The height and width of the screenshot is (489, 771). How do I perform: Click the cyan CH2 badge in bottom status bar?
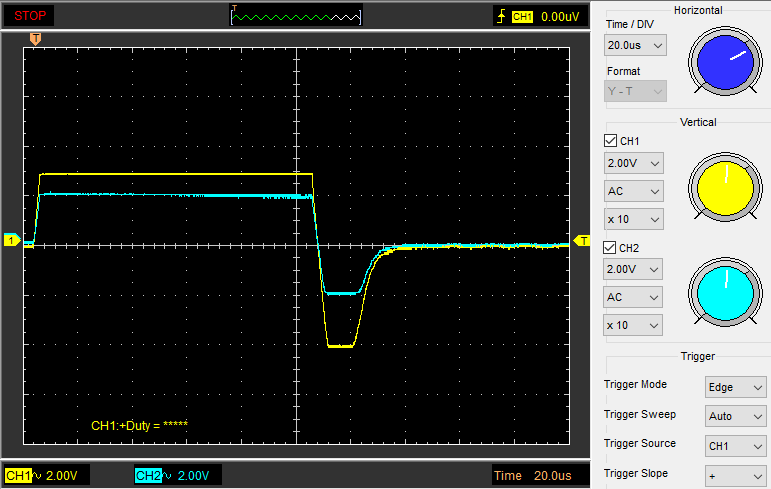[x=148, y=475]
